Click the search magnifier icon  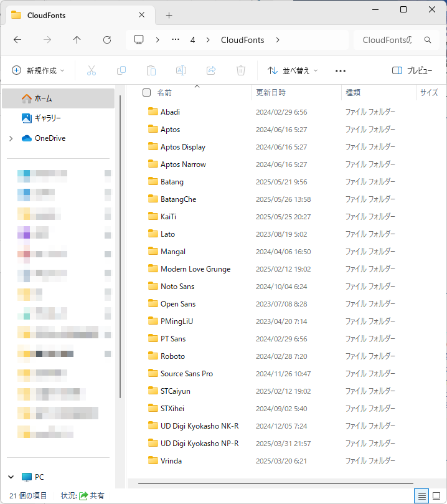pos(428,40)
